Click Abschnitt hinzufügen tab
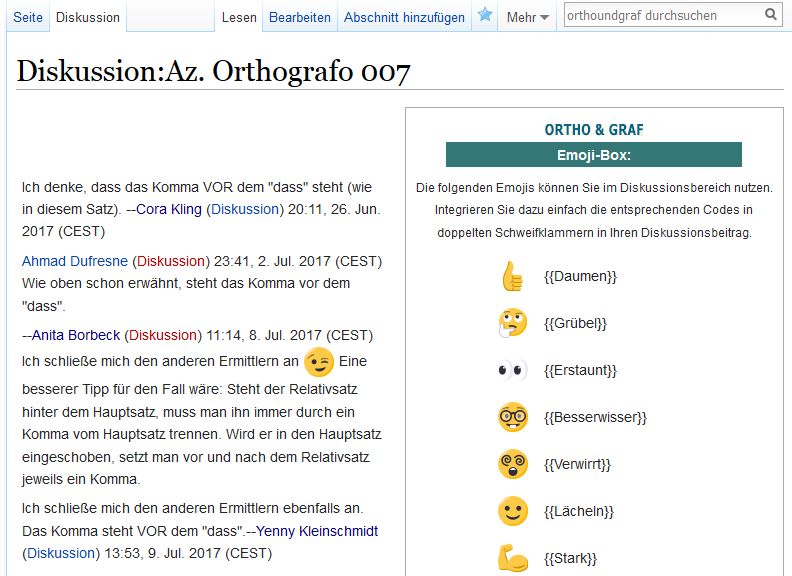This screenshot has width=792, height=576. click(404, 17)
